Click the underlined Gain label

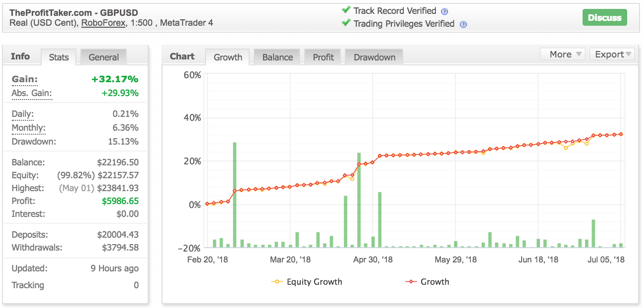coord(25,79)
